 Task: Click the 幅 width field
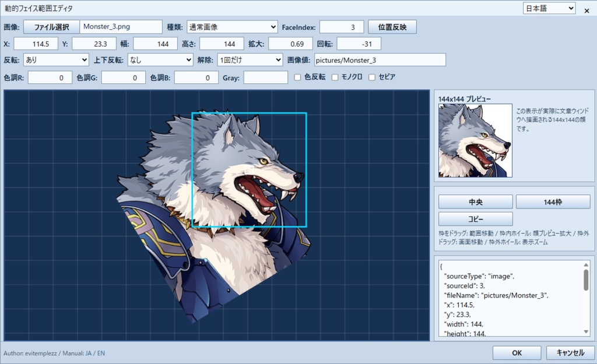(155, 44)
